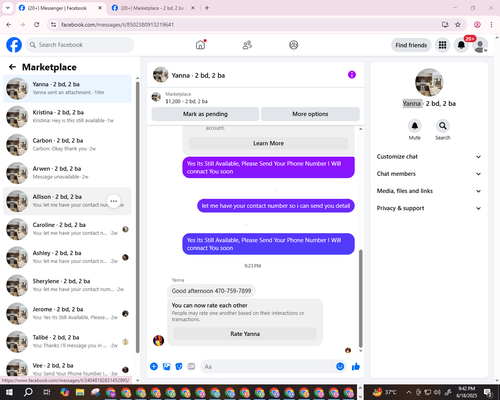
Task: Click More options button
Action: coord(310,114)
